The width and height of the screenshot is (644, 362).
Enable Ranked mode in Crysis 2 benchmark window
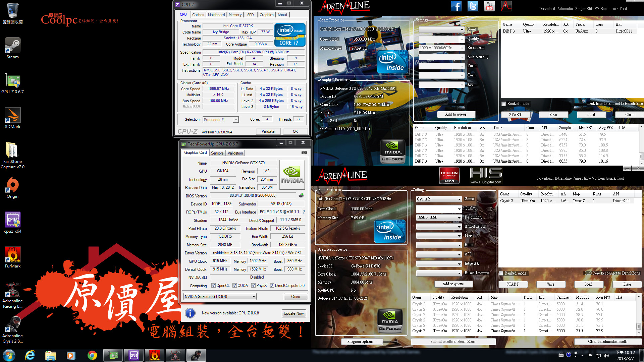(x=501, y=273)
